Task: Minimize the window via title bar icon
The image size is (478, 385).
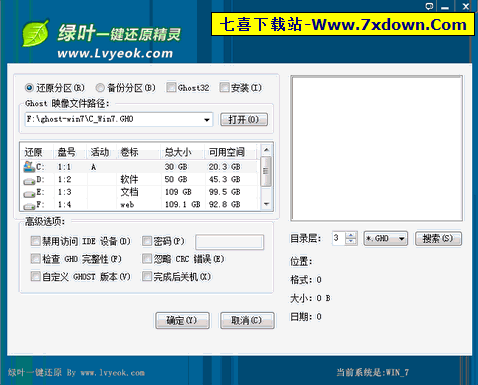Action: coord(445,6)
